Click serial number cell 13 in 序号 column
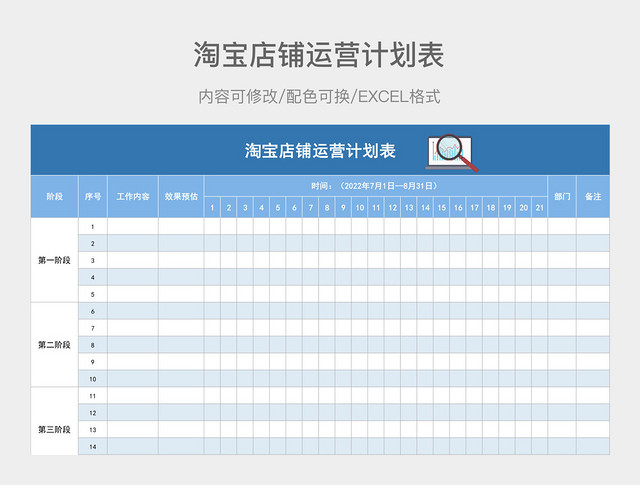This screenshot has width=640, height=485. click(x=93, y=429)
